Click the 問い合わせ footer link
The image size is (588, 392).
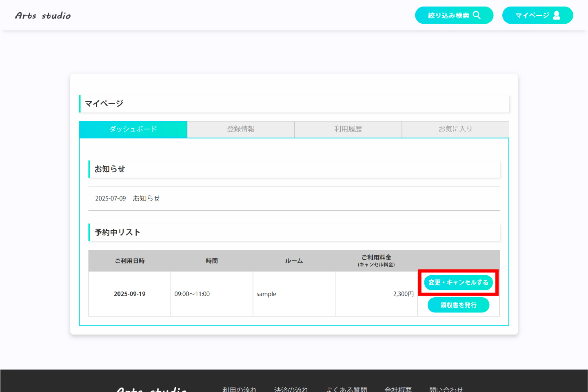coord(446,389)
